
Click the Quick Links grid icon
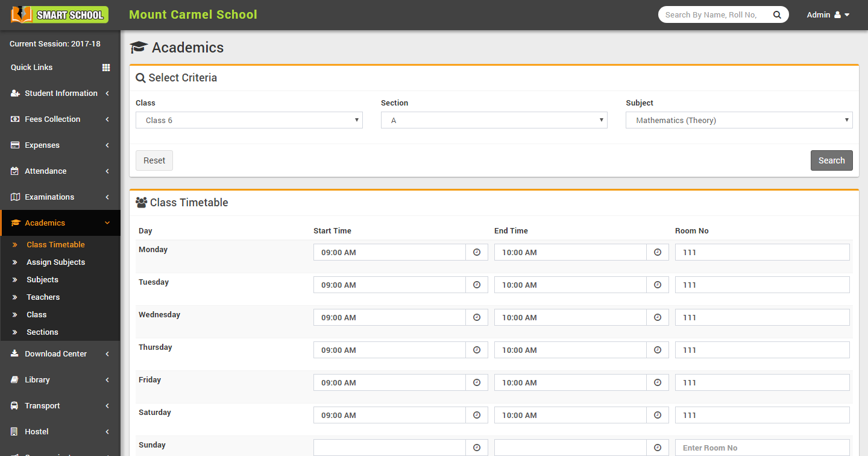coord(106,68)
